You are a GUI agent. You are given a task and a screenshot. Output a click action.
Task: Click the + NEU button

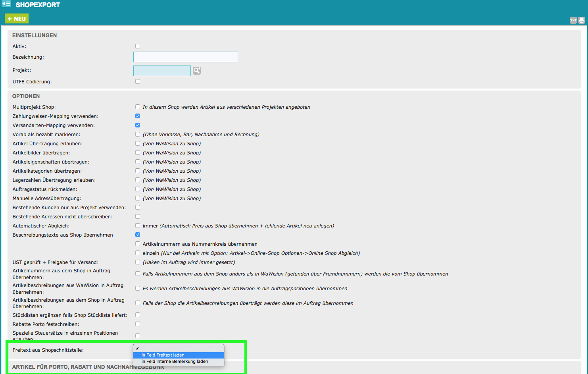pyautogui.click(x=17, y=19)
